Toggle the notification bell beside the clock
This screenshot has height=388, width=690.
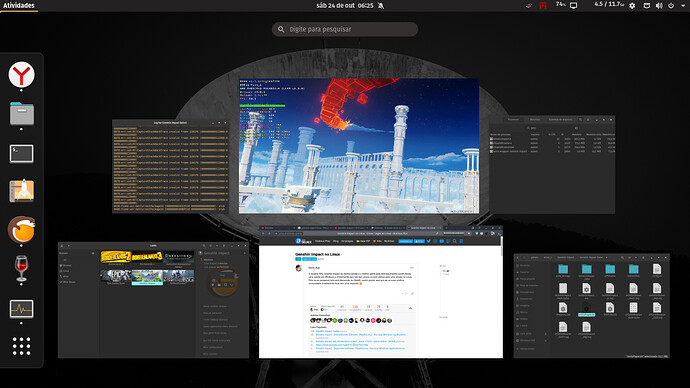pyautogui.click(x=381, y=6)
